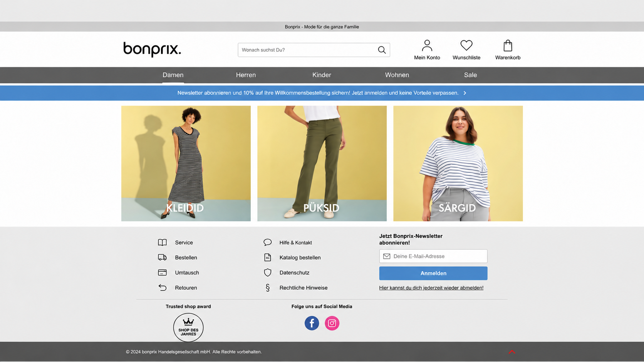Click the Umtausch card icon
This screenshot has width=644, height=362.
click(162, 272)
